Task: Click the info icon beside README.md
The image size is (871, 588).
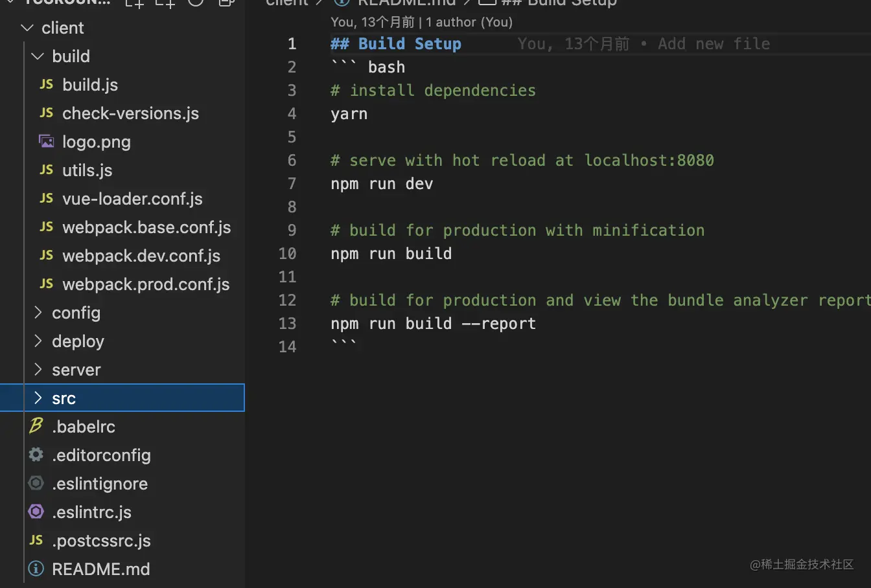Action: pyautogui.click(x=36, y=569)
